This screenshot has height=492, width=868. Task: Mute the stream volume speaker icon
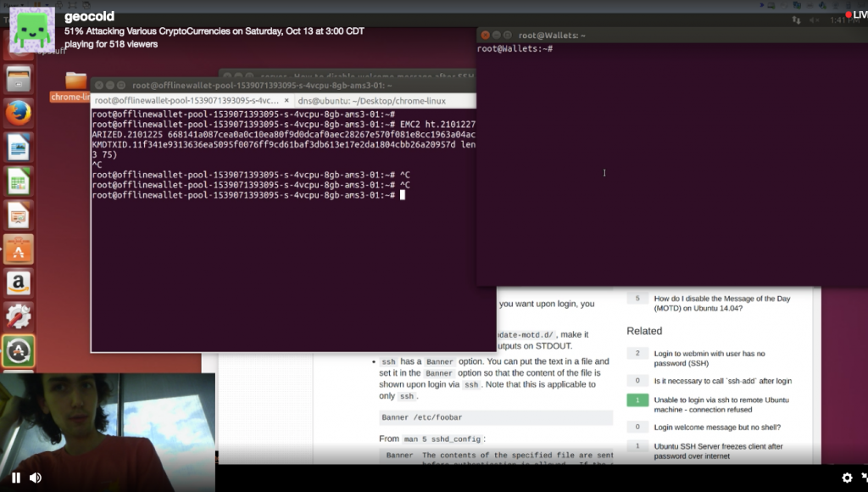tap(36, 478)
